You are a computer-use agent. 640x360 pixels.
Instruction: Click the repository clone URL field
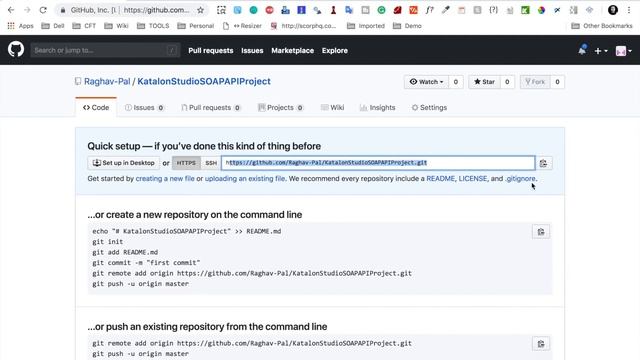click(x=378, y=163)
